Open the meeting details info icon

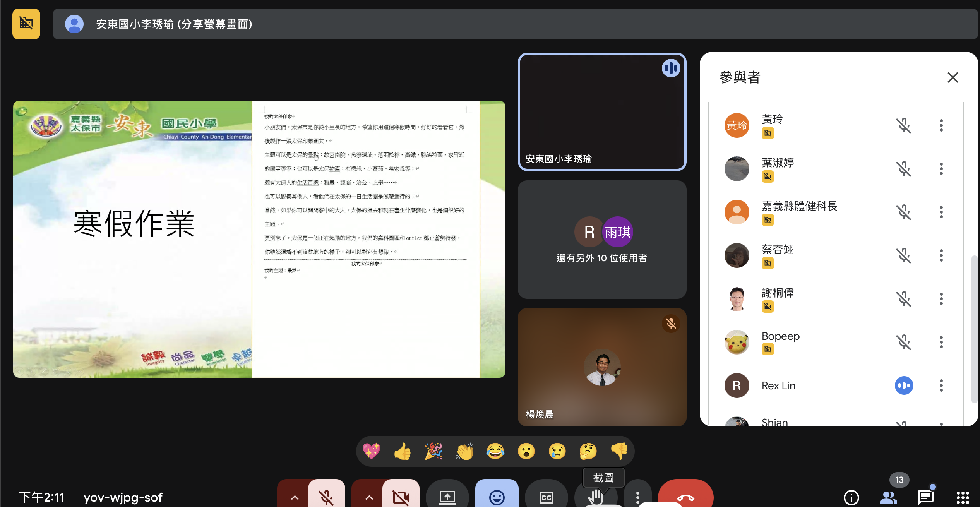coord(851,497)
